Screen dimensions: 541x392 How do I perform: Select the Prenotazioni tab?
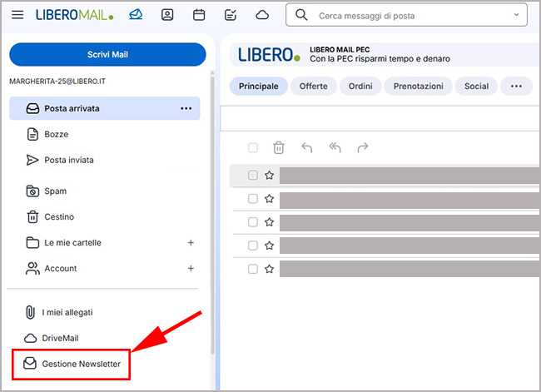click(418, 86)
